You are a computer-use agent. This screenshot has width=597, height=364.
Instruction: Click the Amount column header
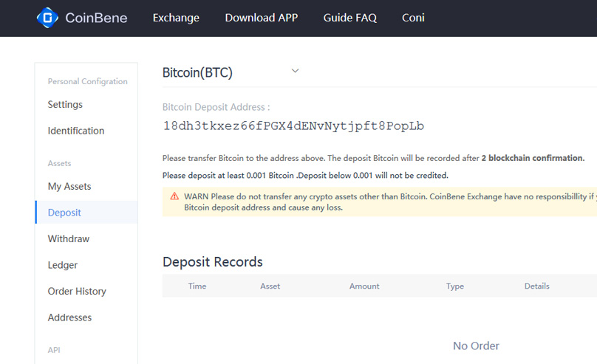coord(364,286)
